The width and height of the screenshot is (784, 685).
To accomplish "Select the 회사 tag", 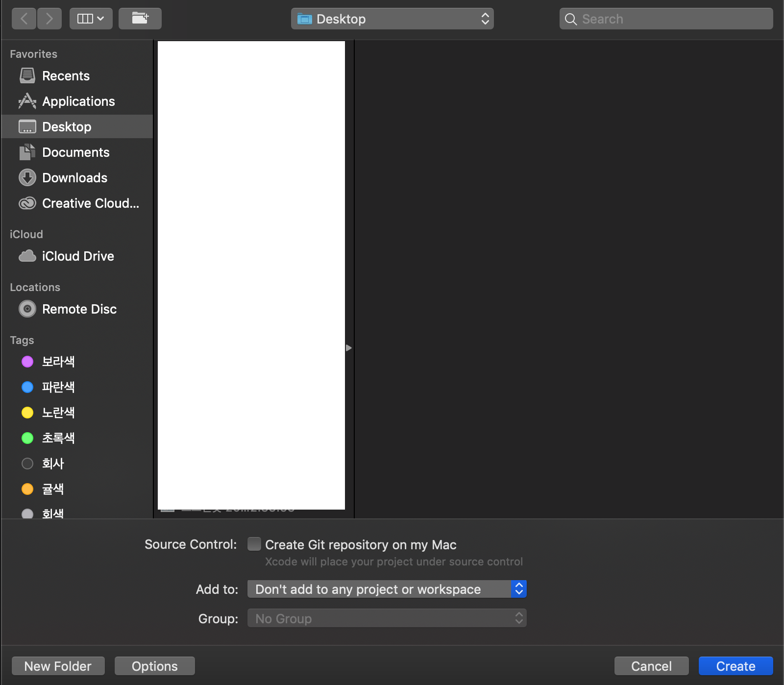I will pyautogui.click(x=77, y=464).
